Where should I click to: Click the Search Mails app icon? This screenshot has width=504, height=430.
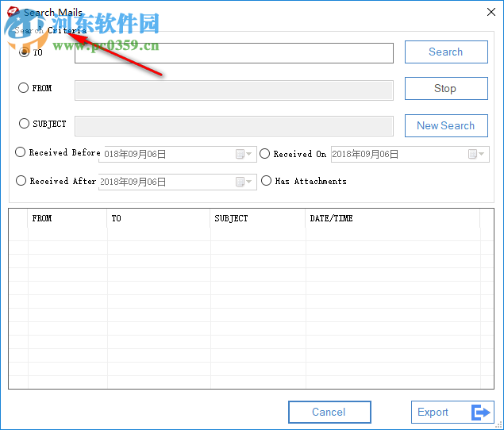[13, 12]
